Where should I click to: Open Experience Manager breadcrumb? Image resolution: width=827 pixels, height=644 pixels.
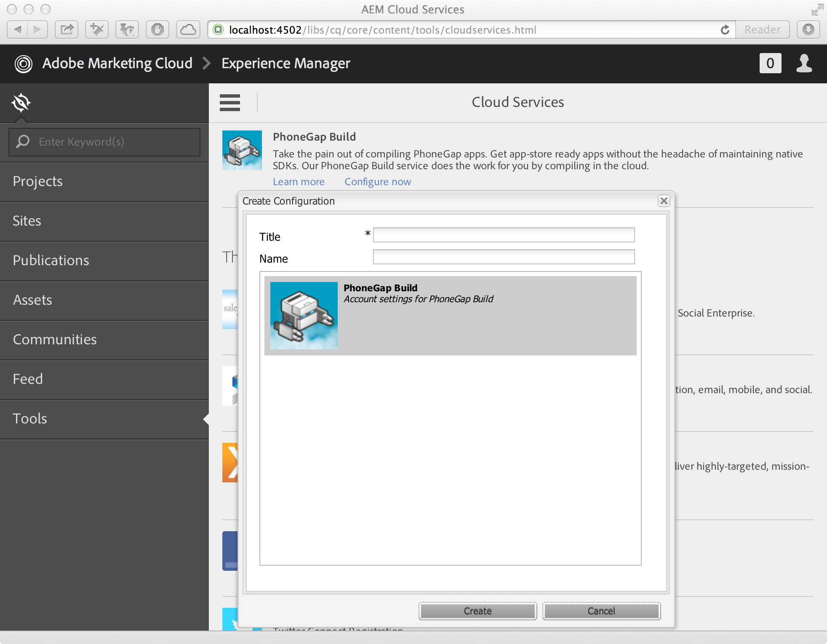[x=286, y=63]
